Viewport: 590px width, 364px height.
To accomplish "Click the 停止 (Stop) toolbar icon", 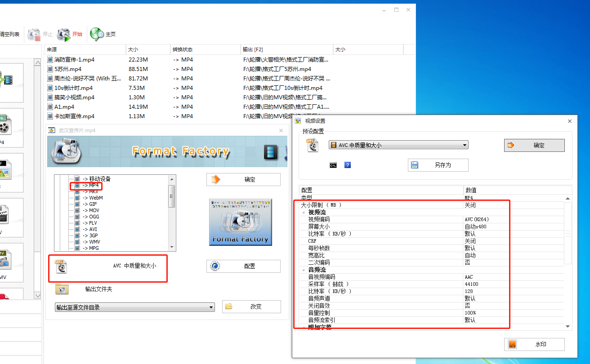I will click(34, 34).
